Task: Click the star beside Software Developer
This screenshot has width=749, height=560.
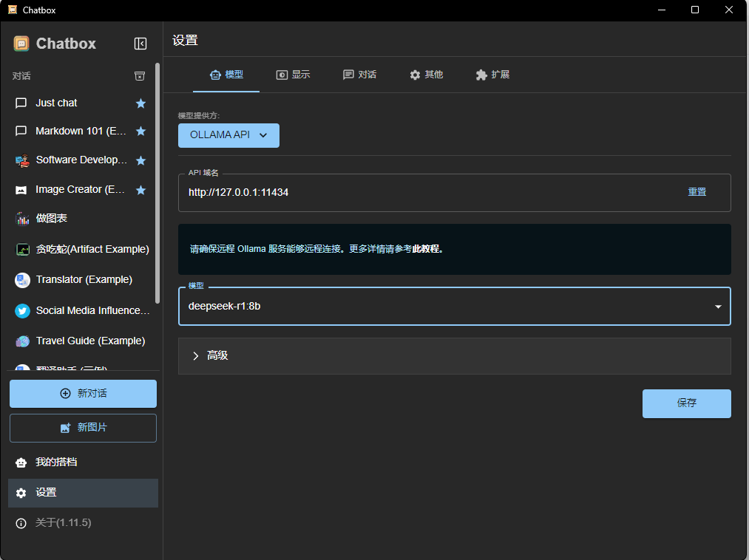Action: tap(140, 160)
